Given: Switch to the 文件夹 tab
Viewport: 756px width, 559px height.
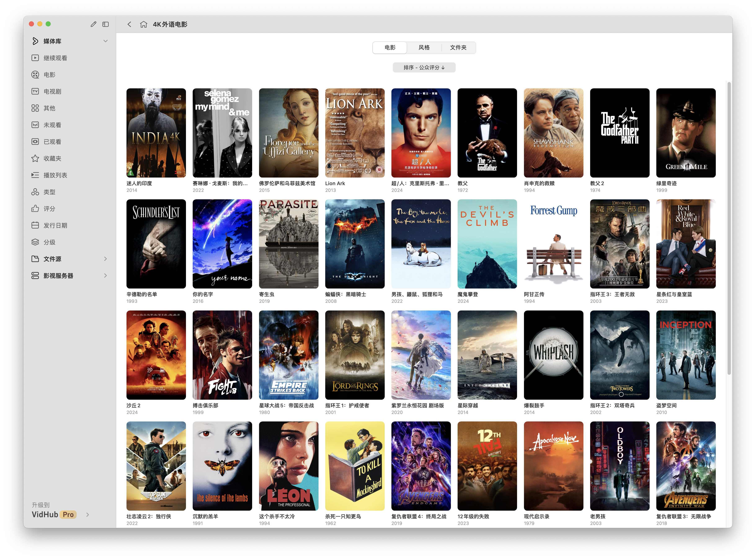Looking at the screenshot, I should (x=458, y=47).
